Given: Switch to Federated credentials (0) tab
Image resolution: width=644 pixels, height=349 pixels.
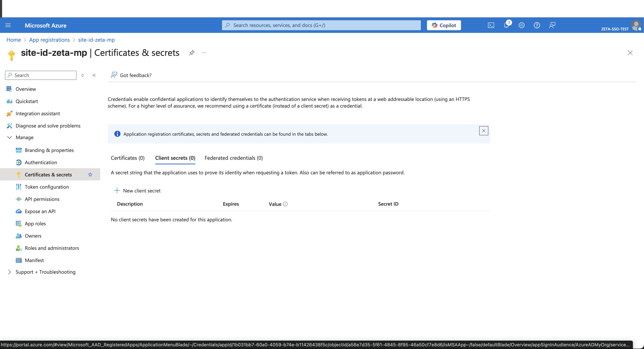Looking at the screenshot, I should [x=233, y=158].
